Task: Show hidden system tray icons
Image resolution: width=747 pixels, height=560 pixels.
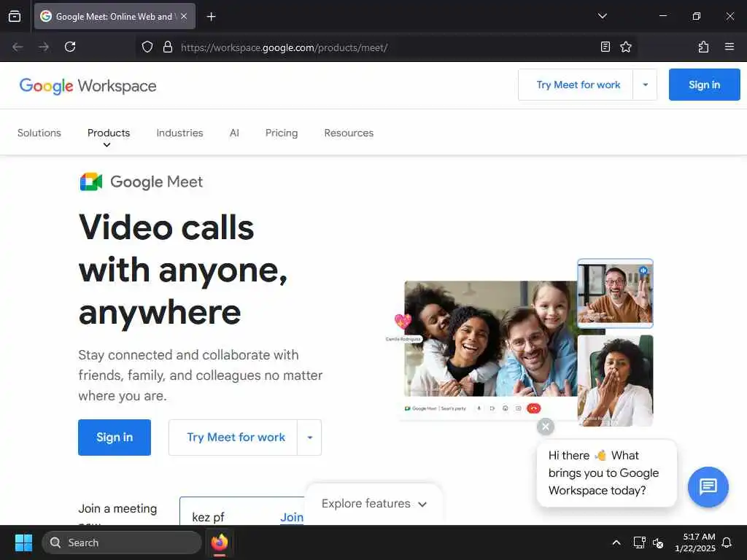Action: coord(616,542)
